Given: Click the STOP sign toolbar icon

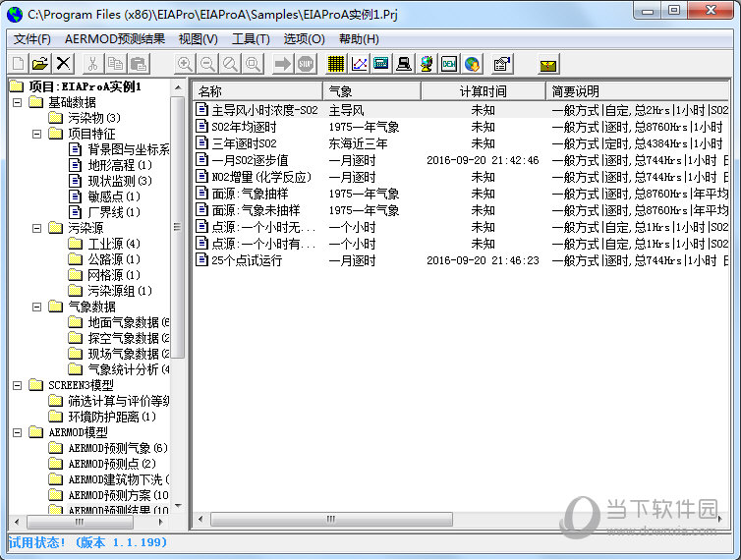Looking at the screenshot, I should [306, 64].
